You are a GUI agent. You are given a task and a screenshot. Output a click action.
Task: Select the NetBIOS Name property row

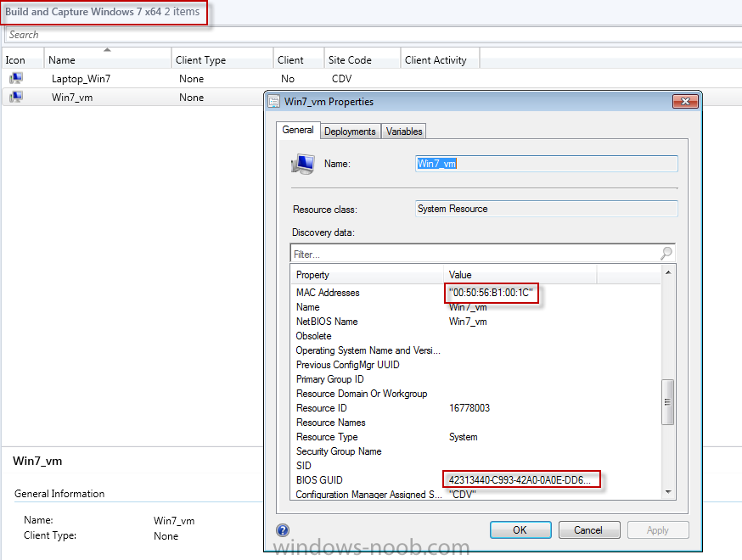475,322
